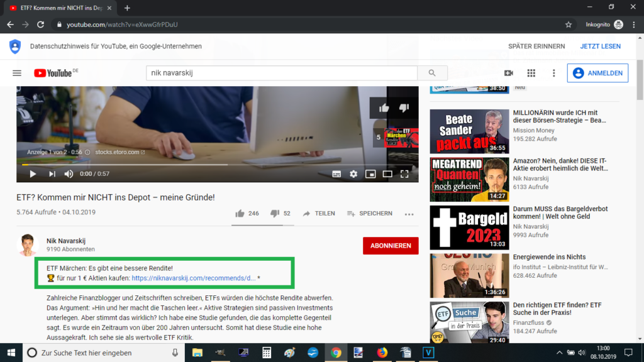Image resolution: width=644 pixels, height=362 pixels.
Task: Click taskbar microphone voice search
Action: 175,353
